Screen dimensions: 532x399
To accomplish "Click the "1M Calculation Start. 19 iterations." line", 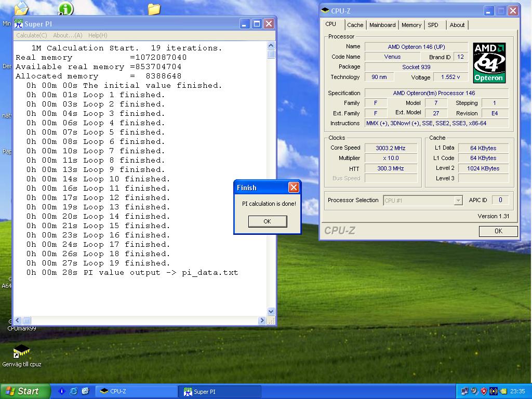I will (127, 48).
